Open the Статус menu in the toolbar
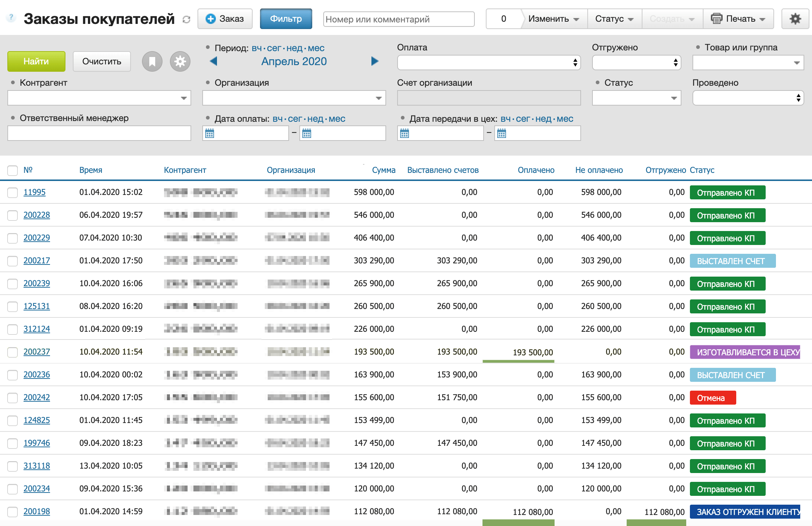The image size is (812, 526). [615, 19]
